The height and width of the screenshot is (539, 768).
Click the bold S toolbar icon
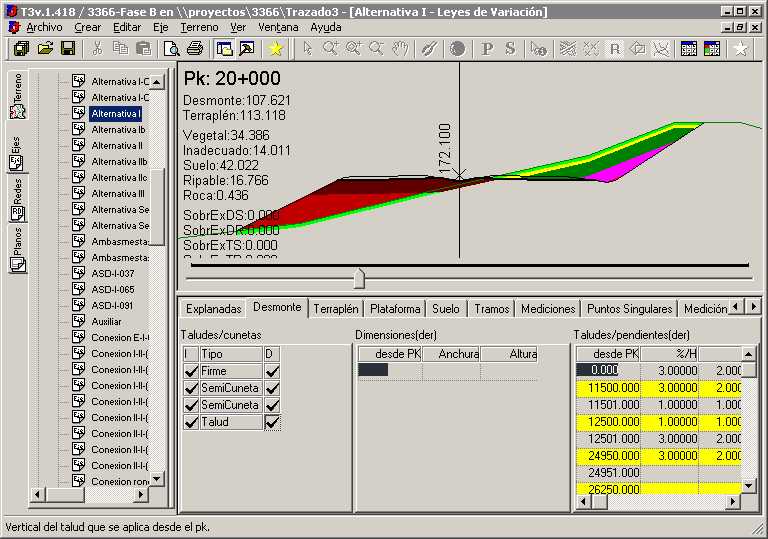tap(510, 49)
